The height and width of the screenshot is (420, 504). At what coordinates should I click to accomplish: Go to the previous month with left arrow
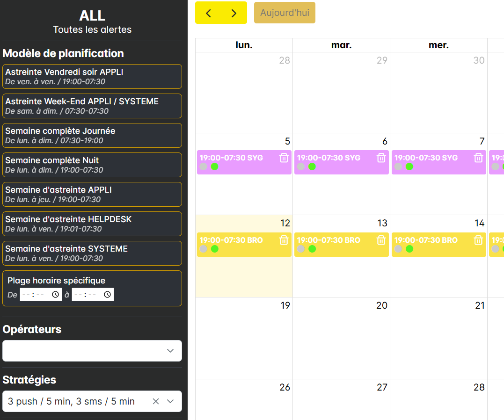click(x=208, y=13)
